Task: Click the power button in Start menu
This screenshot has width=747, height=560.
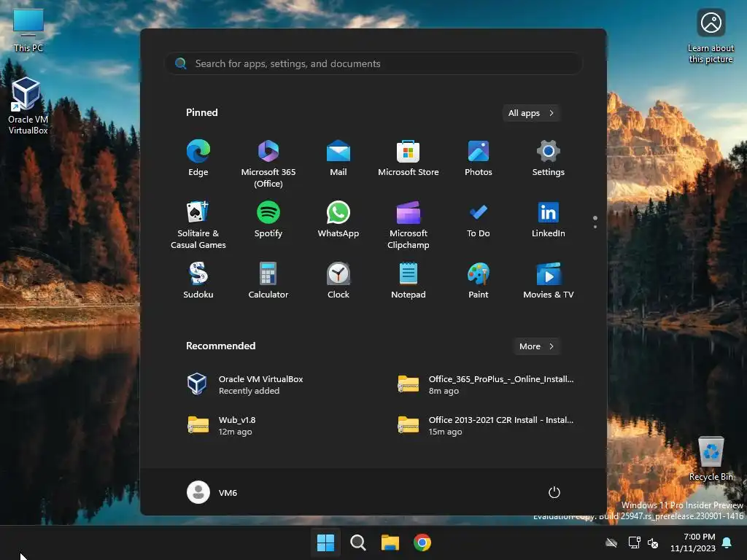Action: 554,492
